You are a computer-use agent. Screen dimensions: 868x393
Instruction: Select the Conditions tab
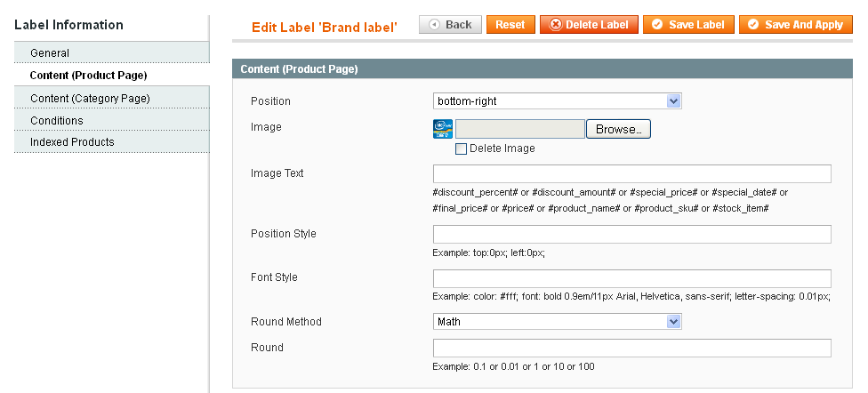pyautogui.click(x=57, y=120)
